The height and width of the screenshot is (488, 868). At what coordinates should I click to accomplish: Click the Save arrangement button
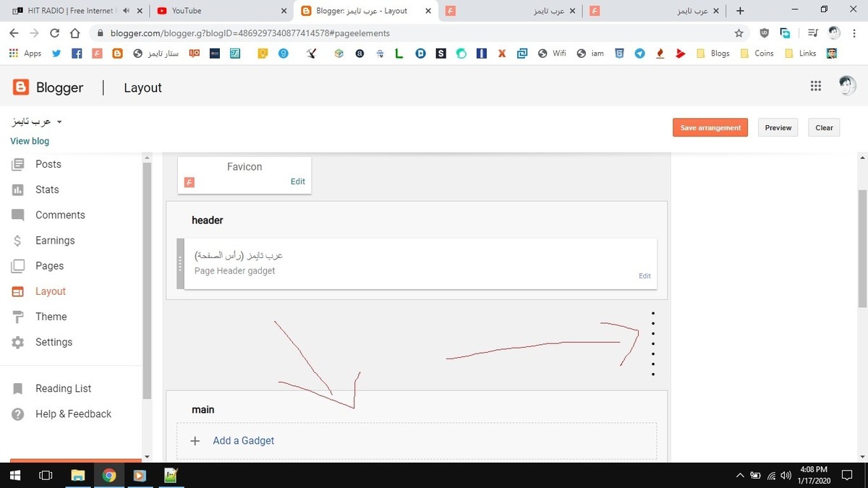pyautogui.click(x=710, y=127)
